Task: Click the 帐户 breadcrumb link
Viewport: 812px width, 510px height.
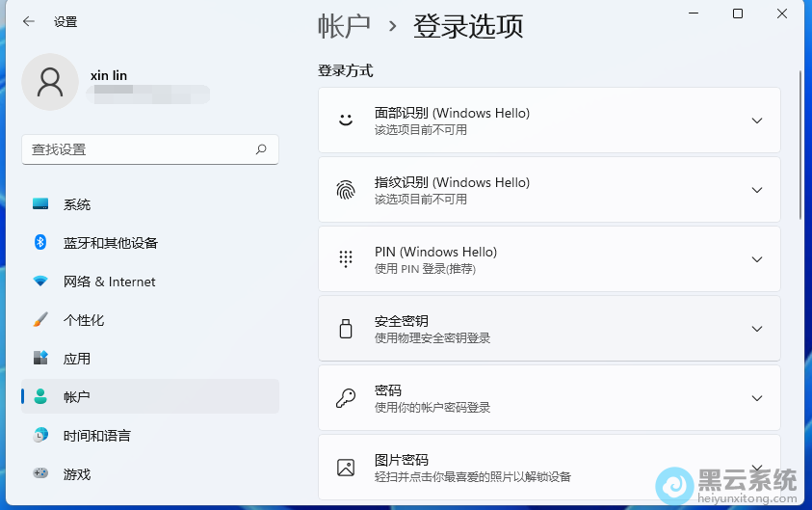Action: 344,26
